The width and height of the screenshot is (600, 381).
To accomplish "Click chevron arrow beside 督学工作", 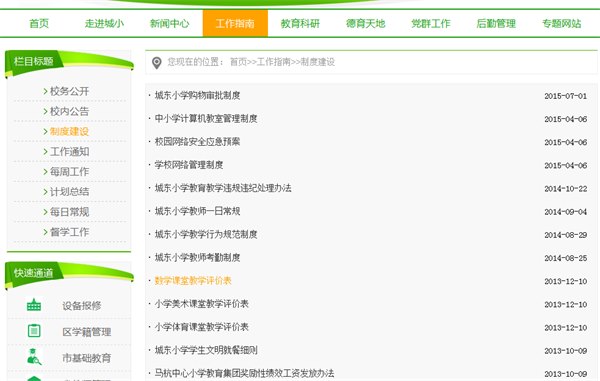I will [46, 232].
